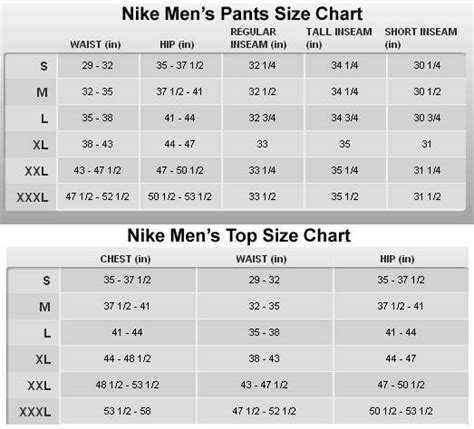Screen dimensions: 474x429
Task: Click pants hip cell 35 - 37 1/2
Action: point(180,65)
